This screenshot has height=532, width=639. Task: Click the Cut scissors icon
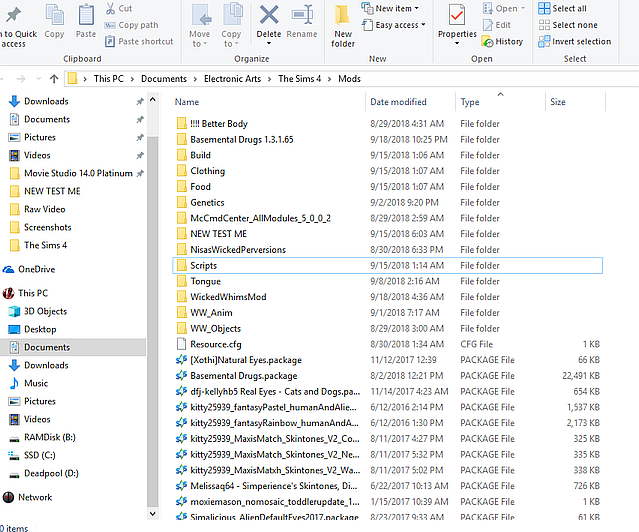point(110,8)
